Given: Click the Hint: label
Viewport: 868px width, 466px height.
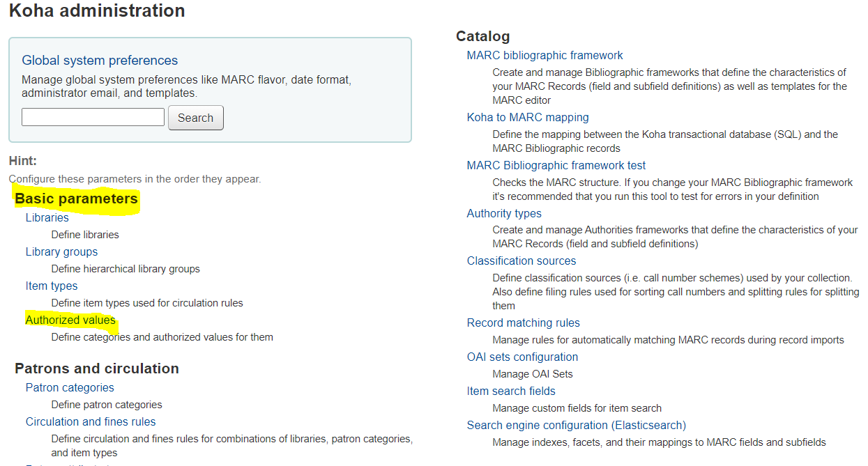Looking at the screenshot, I should [x=23, y=161].
